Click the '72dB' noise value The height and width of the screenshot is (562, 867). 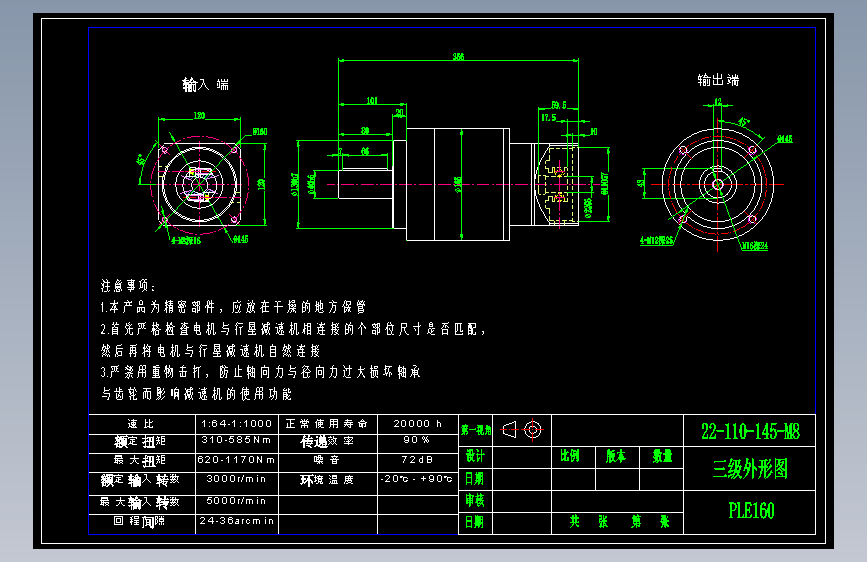[x=417, y=460]
